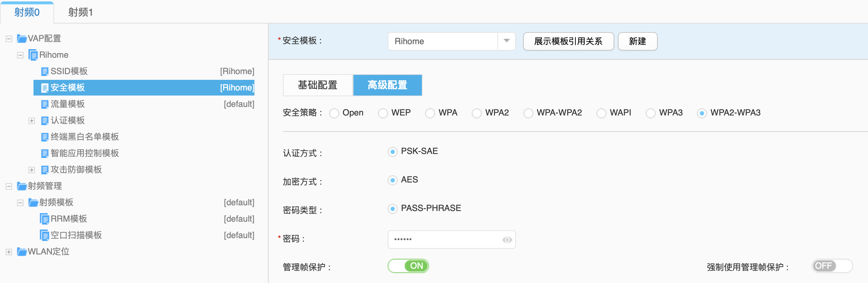Viewport: 868px width, 283px height.
Task: Collapse the VAP配置 tree node
Action: click(x=9, y=39)
